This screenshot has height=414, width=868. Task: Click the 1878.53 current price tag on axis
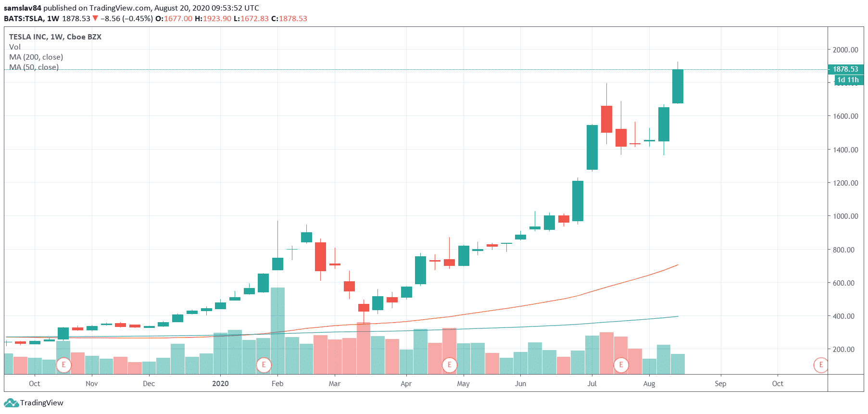(845, 69)
